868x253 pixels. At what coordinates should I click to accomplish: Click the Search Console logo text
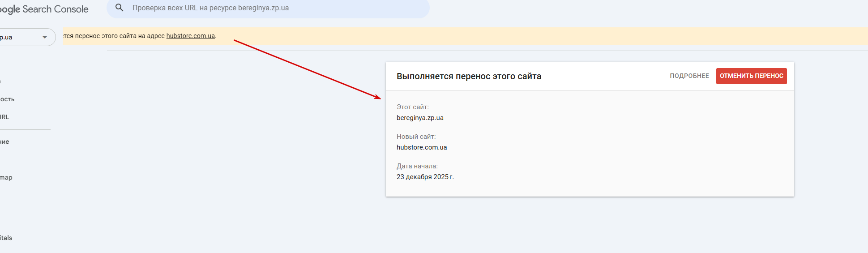click(44, 9)
